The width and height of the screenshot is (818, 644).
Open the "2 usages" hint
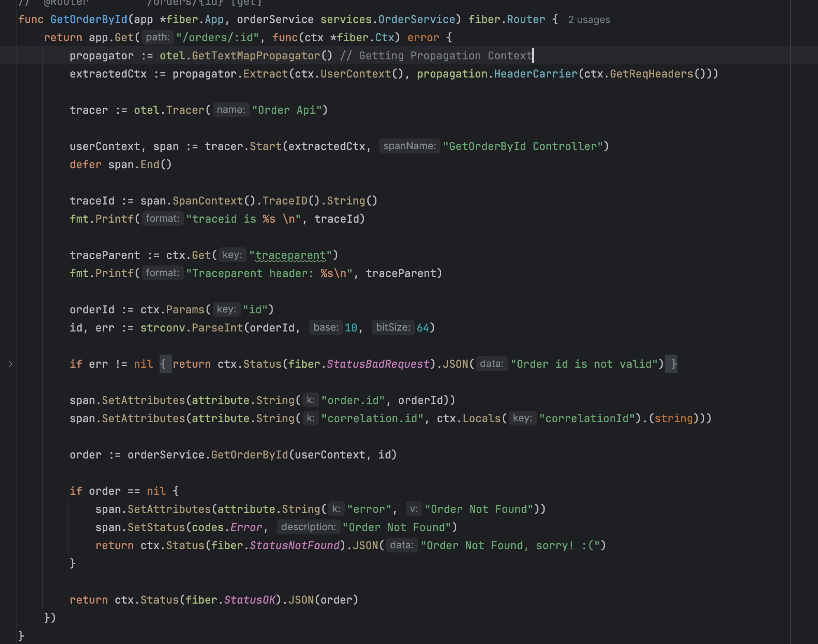(x=589, y=20)
